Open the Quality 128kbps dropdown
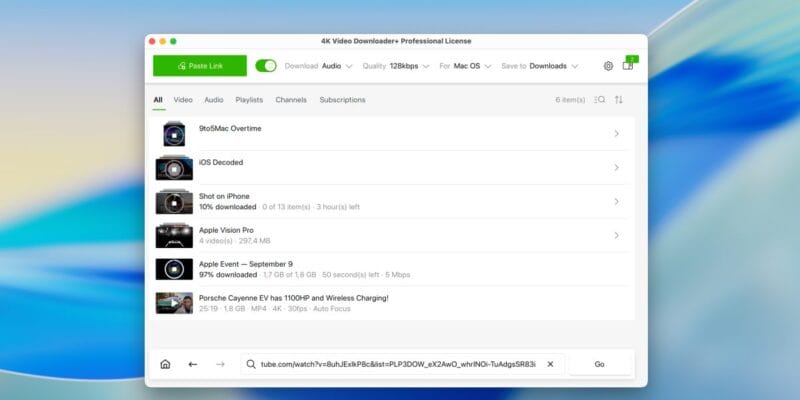Viewport: 800px width, 400px height. pos(396,66)
